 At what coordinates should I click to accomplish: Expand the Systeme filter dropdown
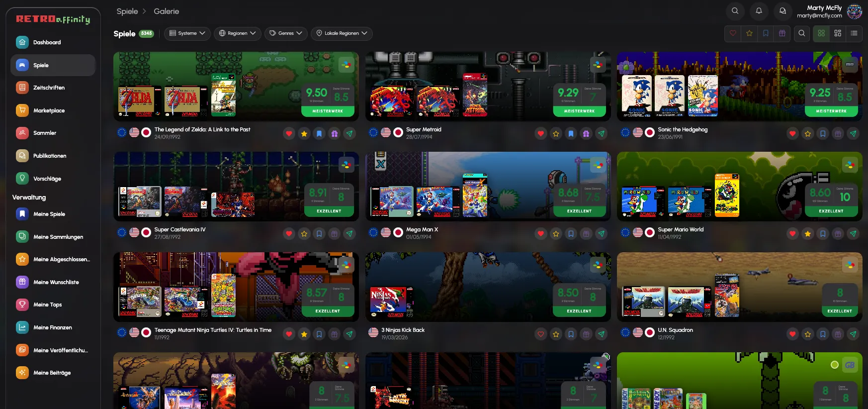click(187, 33)
